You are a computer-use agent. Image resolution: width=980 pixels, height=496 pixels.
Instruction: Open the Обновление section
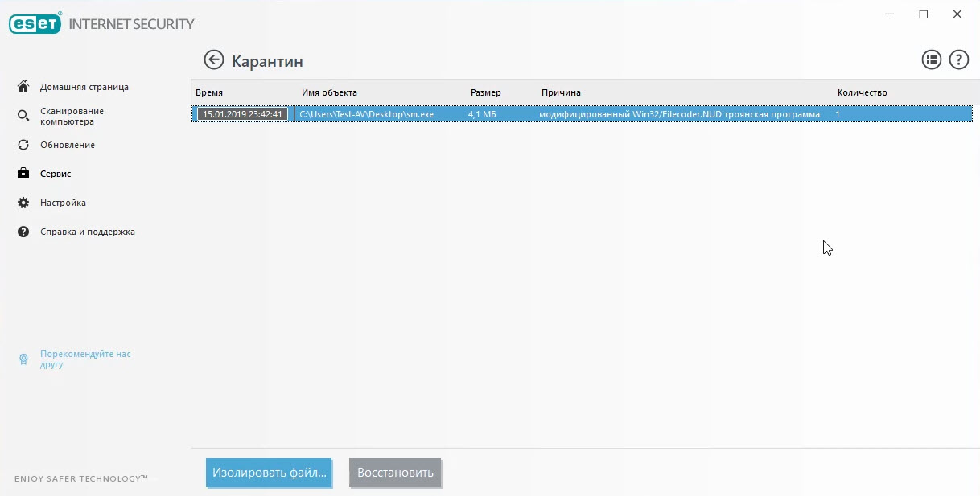68,145
